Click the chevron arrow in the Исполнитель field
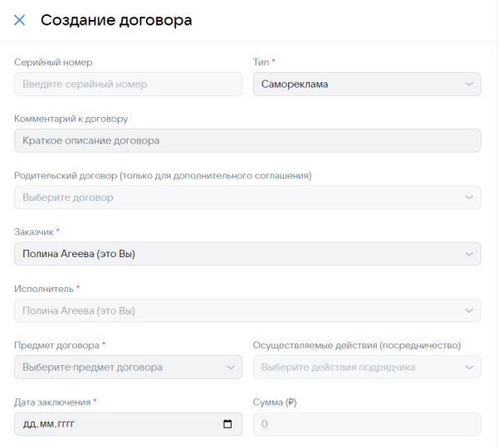Screen dimensions: 498x448 (x=470, y=310)
